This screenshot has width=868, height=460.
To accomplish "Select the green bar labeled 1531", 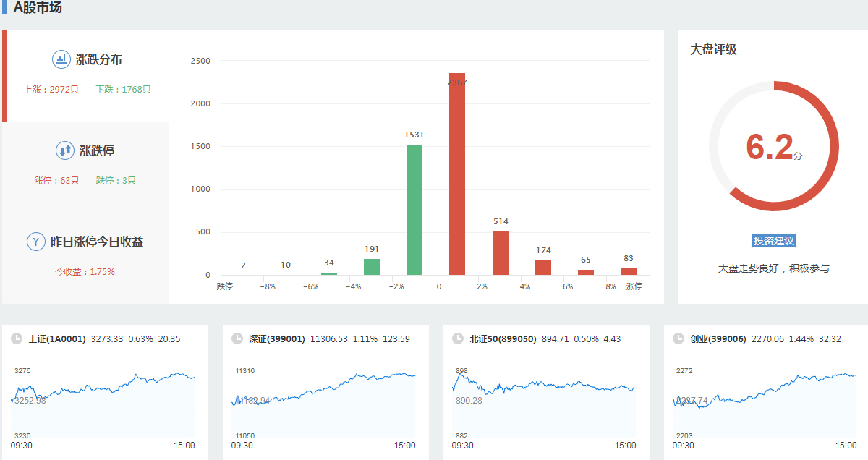I will 414,210.
